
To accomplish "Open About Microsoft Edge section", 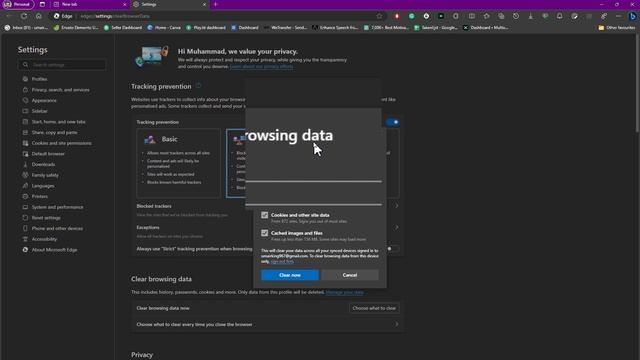I will click(x=54, y=250).
